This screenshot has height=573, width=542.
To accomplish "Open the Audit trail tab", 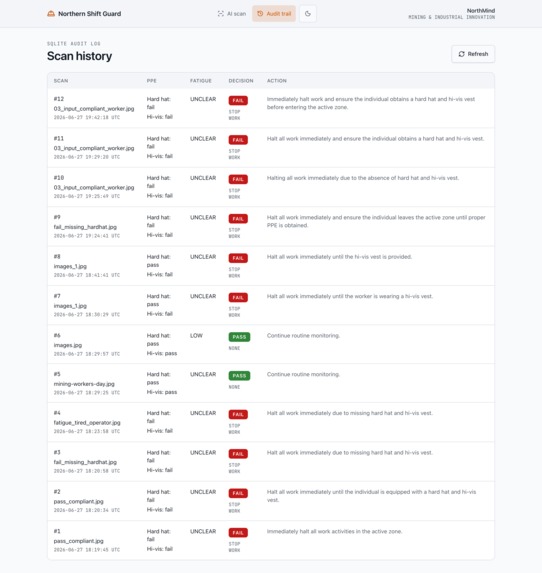I will coord(274,14).
